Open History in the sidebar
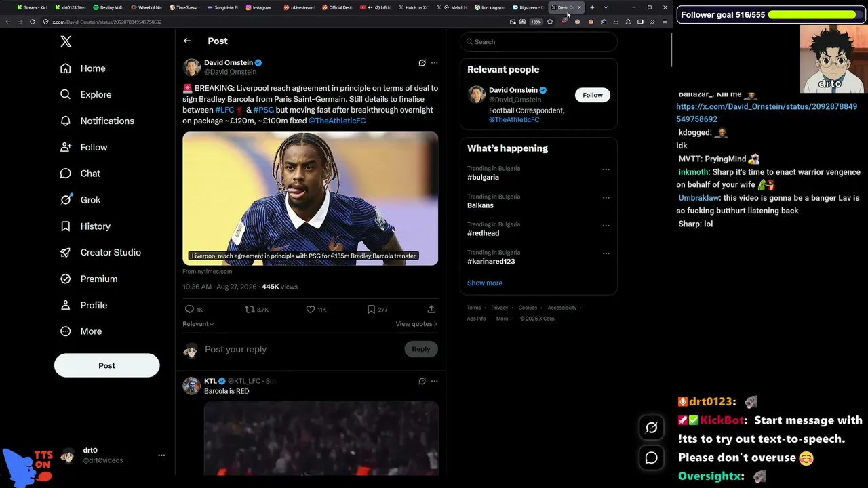Viewport: 868px width, 488px height. (85, 226)
